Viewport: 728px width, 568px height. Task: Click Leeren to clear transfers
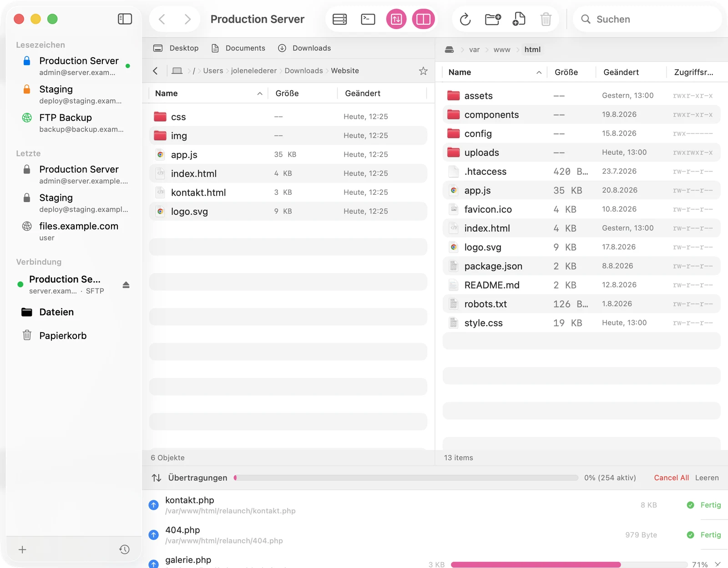tap(707, 478)
